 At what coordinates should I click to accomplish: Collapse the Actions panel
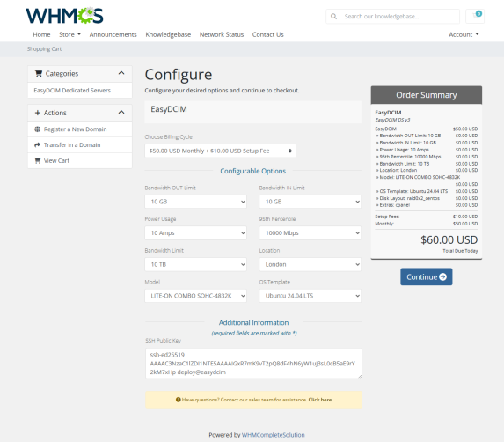pos(121,113)
